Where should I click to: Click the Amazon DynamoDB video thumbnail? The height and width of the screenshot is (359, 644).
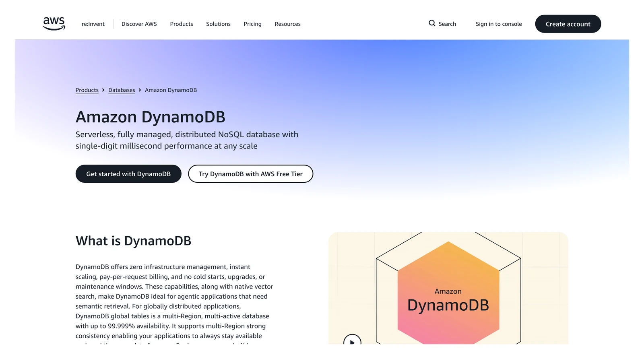[448, 288]
